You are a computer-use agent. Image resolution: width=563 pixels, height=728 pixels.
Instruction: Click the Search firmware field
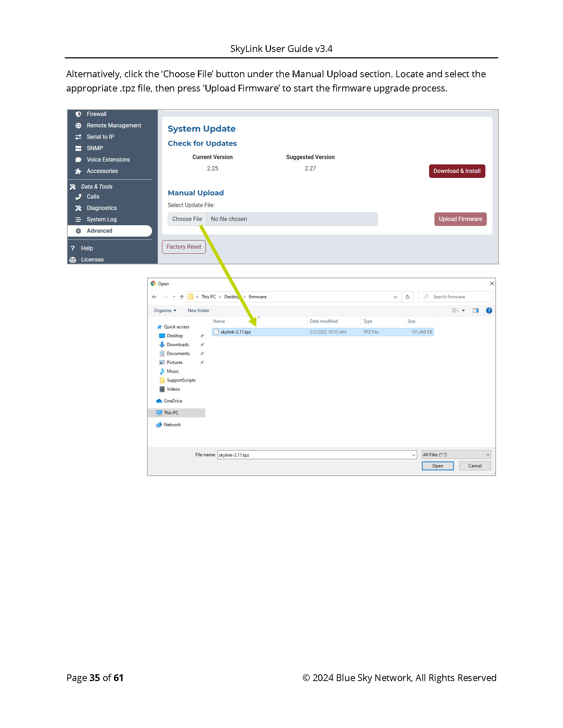[456, 297]
